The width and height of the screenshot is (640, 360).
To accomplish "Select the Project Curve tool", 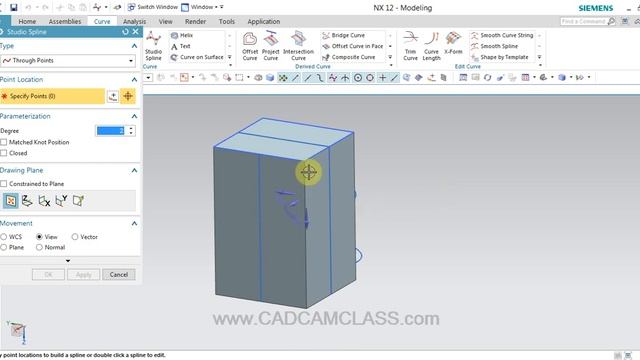I will 271,47.
